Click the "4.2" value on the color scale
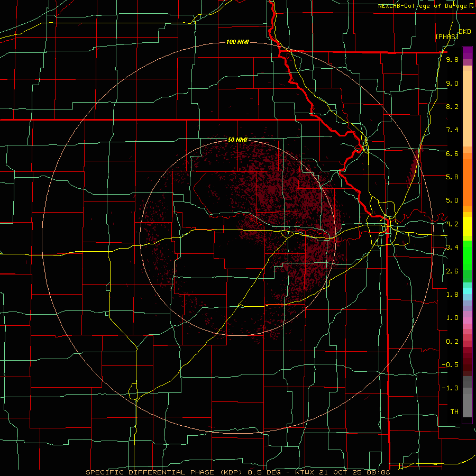476x476 pixels. 452,224
